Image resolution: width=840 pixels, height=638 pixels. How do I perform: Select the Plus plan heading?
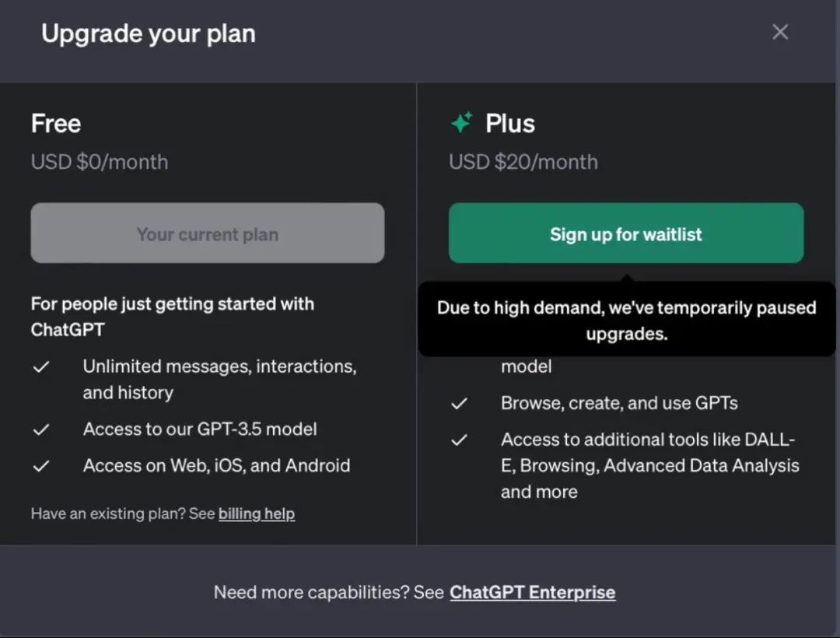tap(510, 124)
